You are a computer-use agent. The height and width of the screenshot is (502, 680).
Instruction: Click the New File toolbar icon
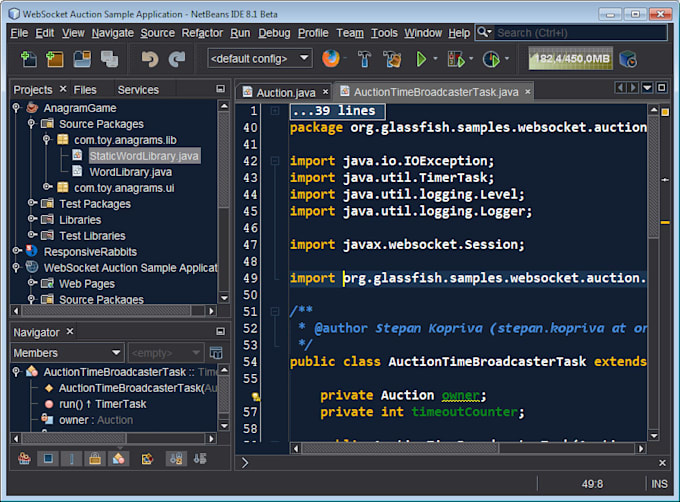(x=28, y=59)
